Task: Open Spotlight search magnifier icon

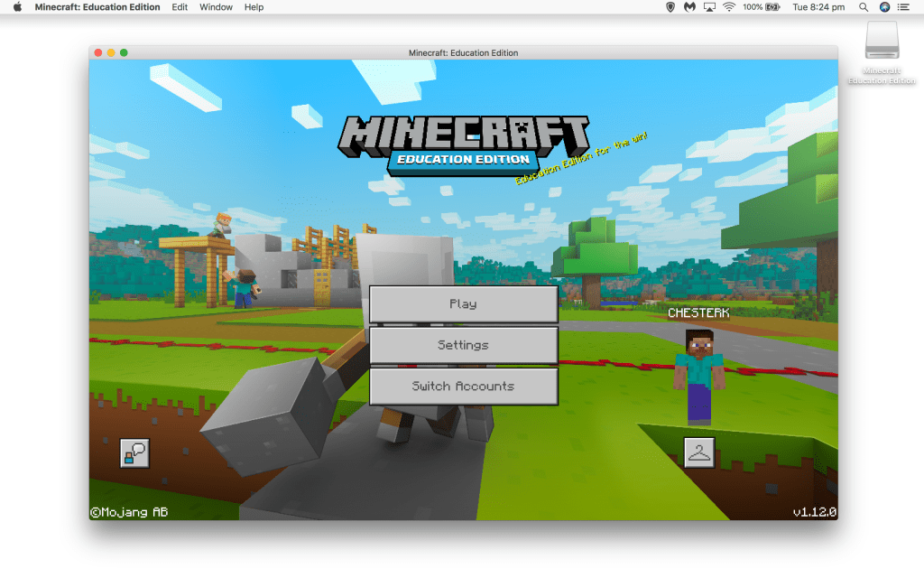Action: pyautogui.click(x=864, y=7)
